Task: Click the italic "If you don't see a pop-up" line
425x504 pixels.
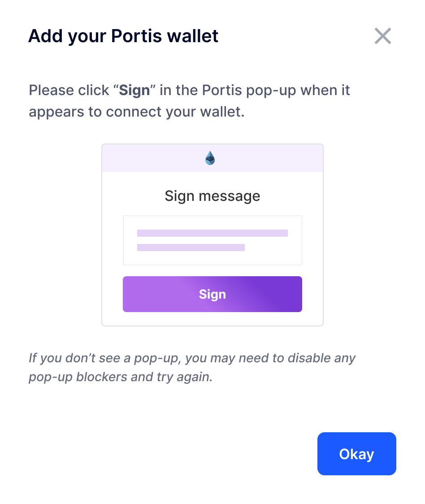Action: [192, 358]
